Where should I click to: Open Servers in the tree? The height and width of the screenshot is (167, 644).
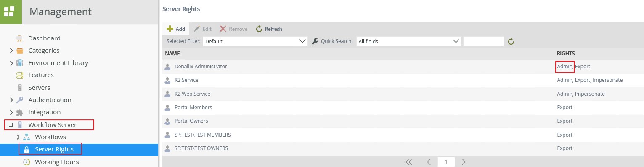[39, 88]
